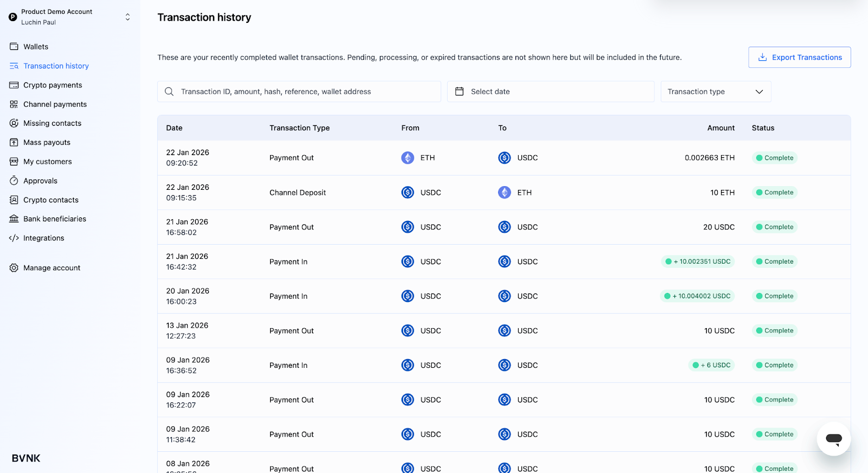Click the Crypto payments card icon
Viewport: 868px width, 473px height.
tap(14, 85)
